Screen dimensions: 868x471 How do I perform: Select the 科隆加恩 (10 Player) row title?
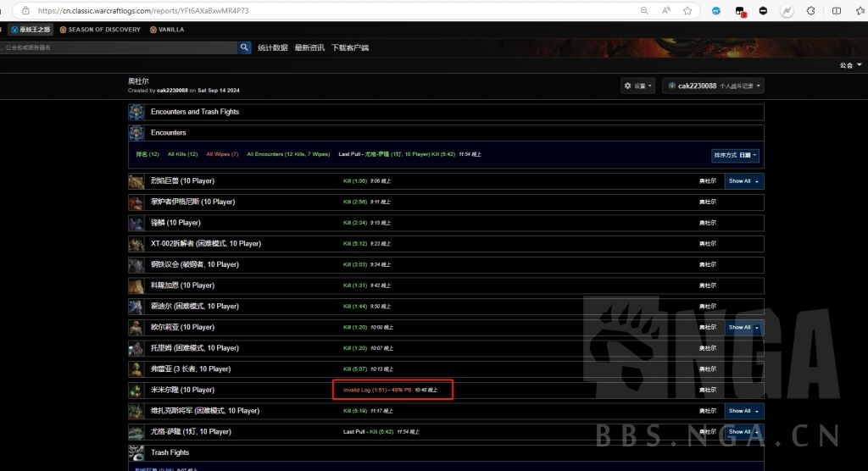(183, 285)
